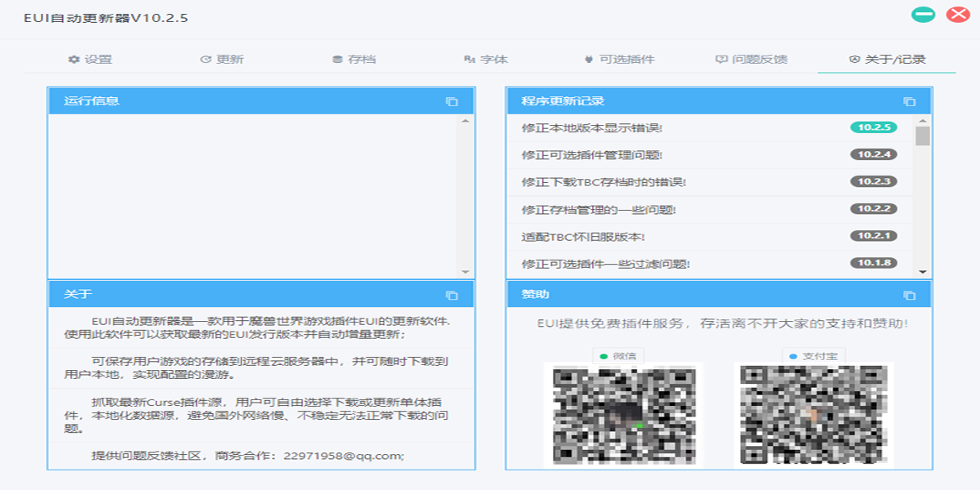Select the entry 修正本地版本显示错误!

click(592, 128)
